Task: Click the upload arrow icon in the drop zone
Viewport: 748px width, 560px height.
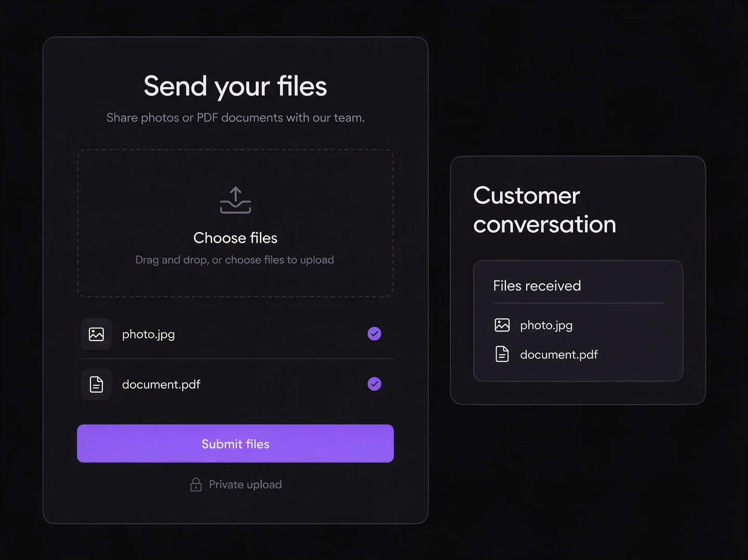Action: click(235, 200)
